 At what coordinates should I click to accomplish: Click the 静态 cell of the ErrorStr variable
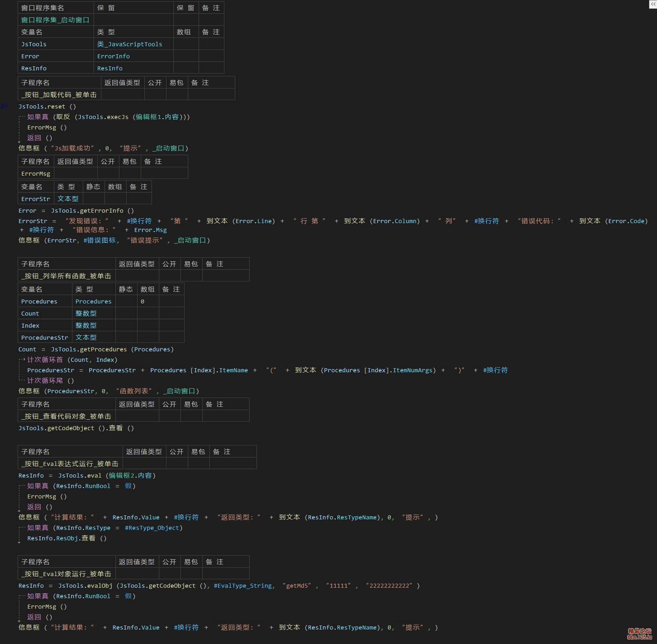tap(93, 199)
